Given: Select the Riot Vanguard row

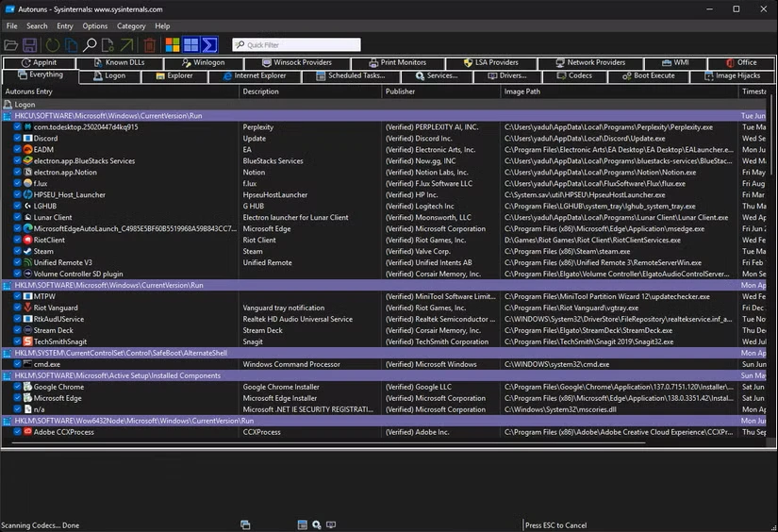Looking at the screenshot, I should [x=57, y=308].
